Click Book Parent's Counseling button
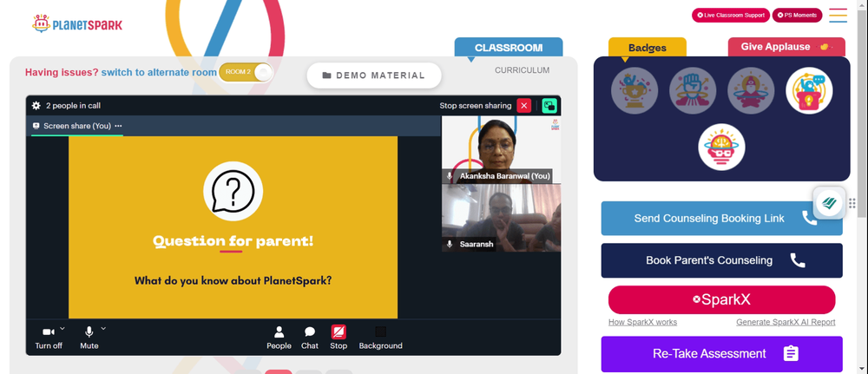Viewport: 868px width, 374px height. [722, 260]
